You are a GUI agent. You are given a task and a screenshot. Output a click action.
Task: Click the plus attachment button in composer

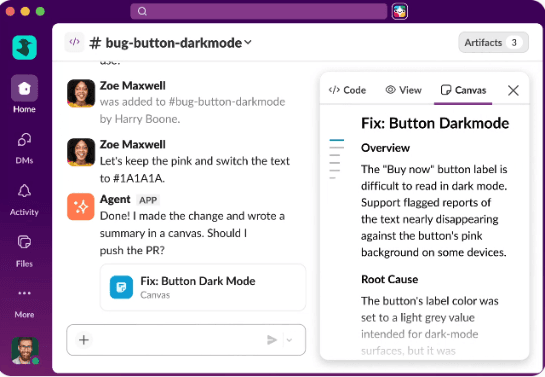click(84, 340)
